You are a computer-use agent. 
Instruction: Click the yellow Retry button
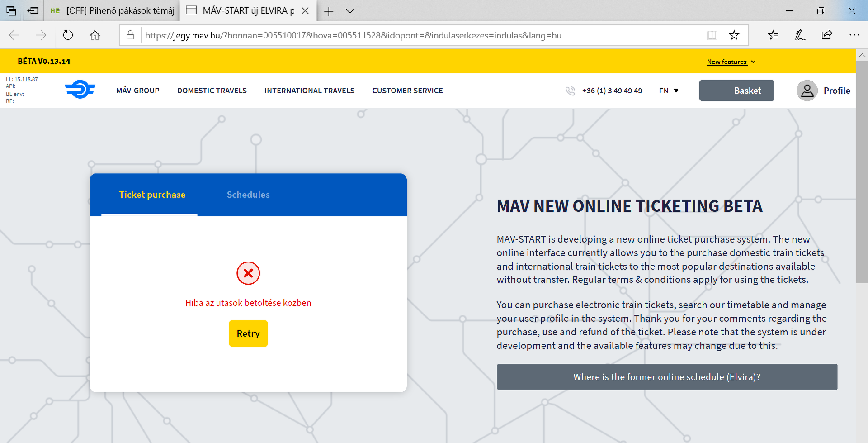(248, 333)
